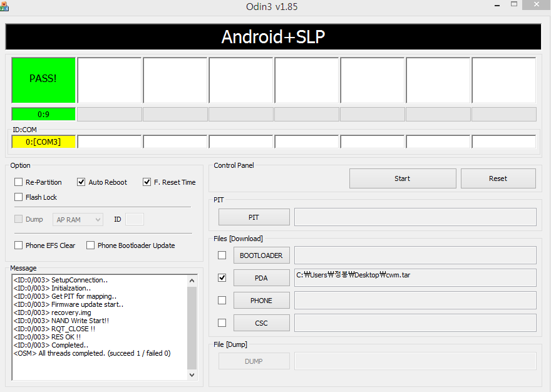Image resolution: width=551 pixels, height=392 pixels.
Task: Check the Phone EFS Clear option
Action: click(19, 245)
